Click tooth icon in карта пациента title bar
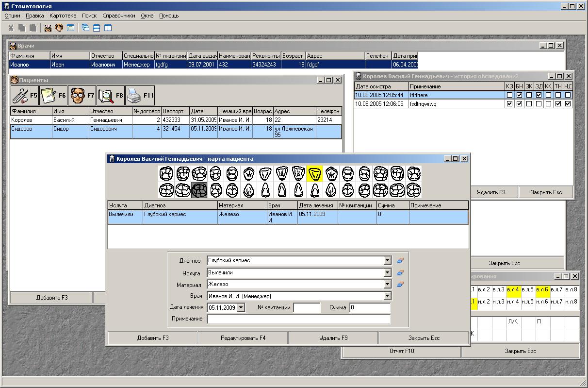Viewport: 588px width, 388px height. pos(112,159)
